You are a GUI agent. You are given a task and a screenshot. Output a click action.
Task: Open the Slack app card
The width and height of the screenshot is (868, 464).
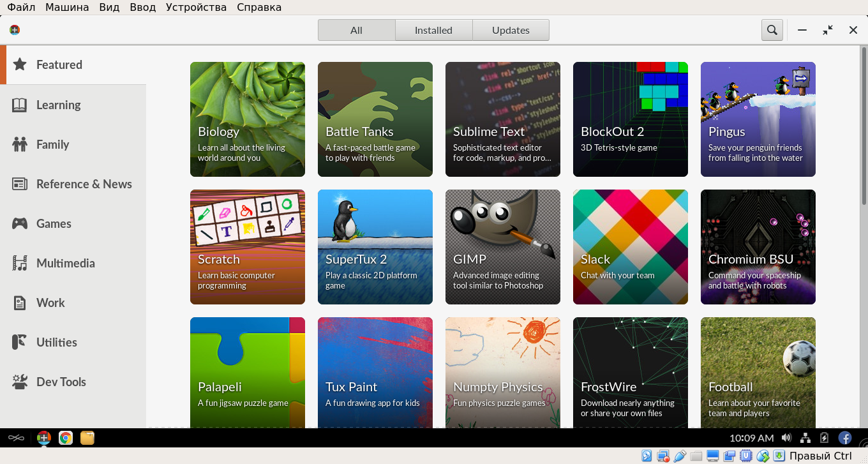(631, 247)
